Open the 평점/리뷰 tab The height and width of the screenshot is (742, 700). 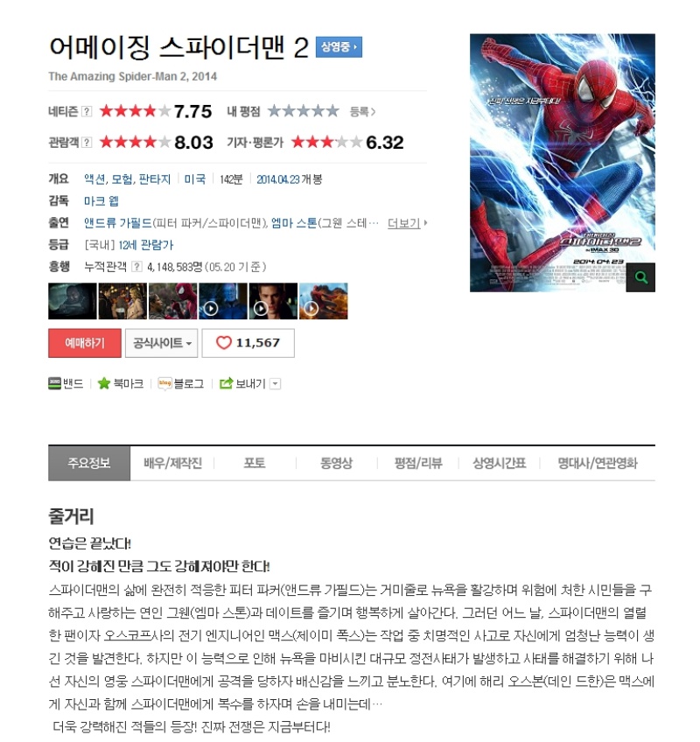coord(418,463)
